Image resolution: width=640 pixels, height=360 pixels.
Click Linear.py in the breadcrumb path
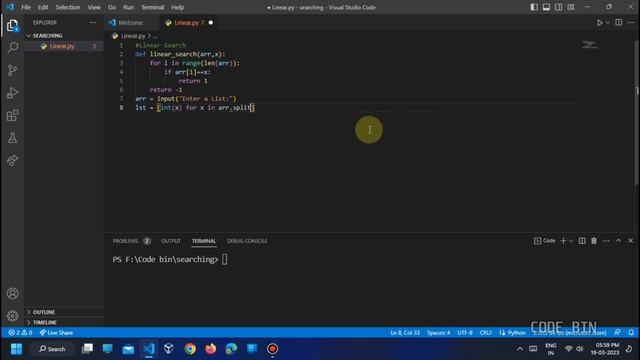(133, 36)
